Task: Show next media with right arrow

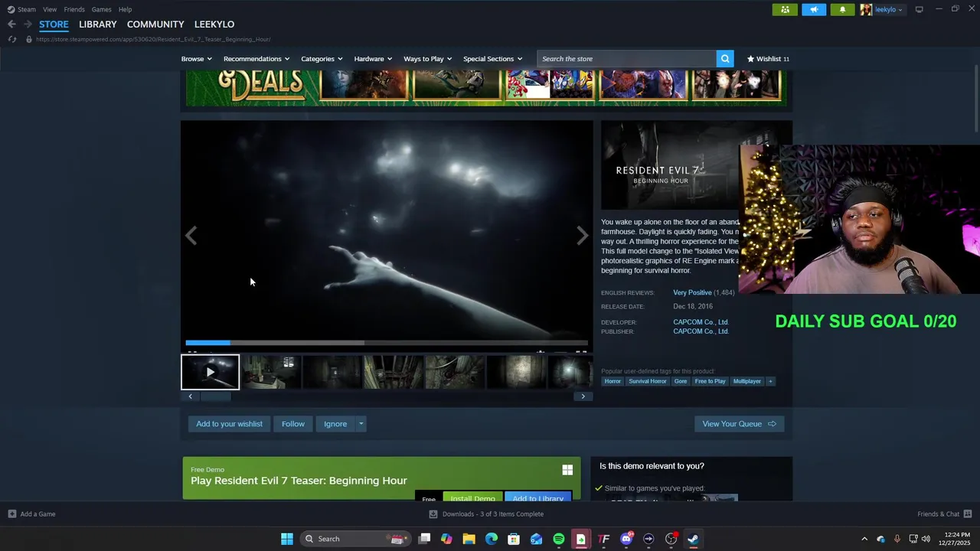Action: point(582,236)
